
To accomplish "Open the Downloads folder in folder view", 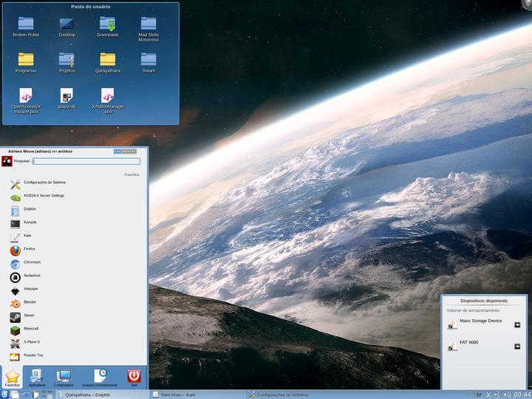I will [108, 27].
